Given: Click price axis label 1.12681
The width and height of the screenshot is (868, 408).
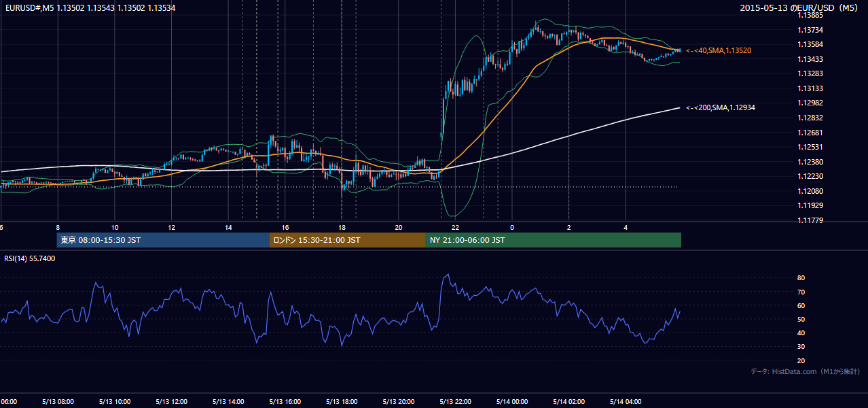Looking at the screenshot, I should [810, 133].
